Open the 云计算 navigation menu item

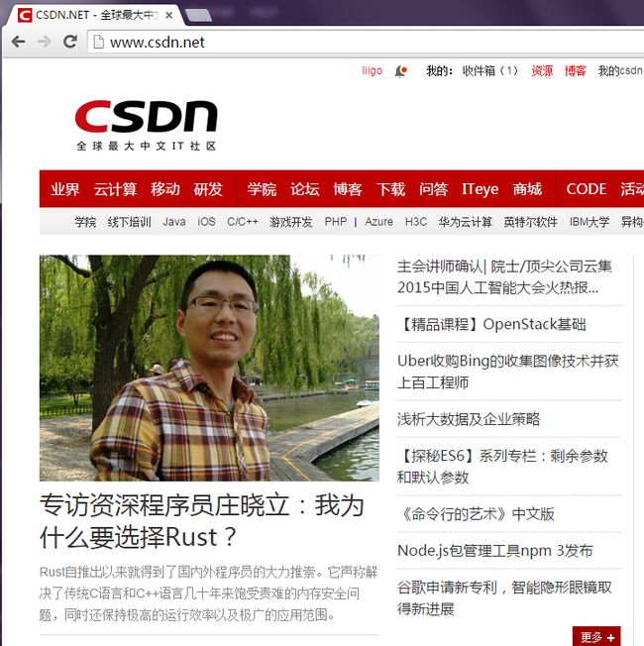(x=115, y=189)
